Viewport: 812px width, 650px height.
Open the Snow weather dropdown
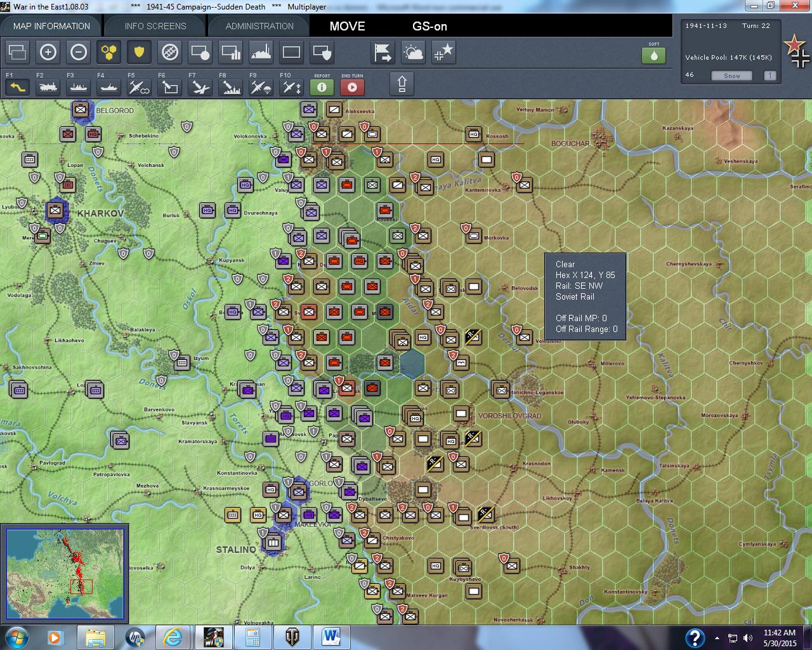731,76
